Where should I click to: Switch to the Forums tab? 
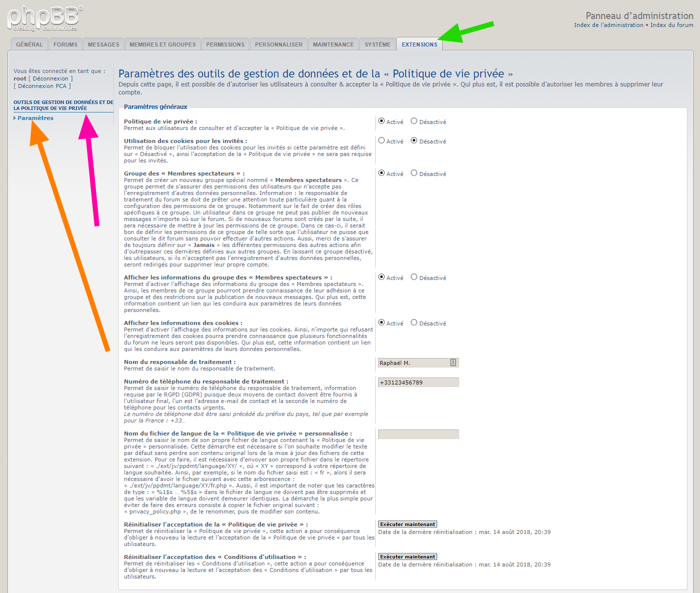coord(65,44)
